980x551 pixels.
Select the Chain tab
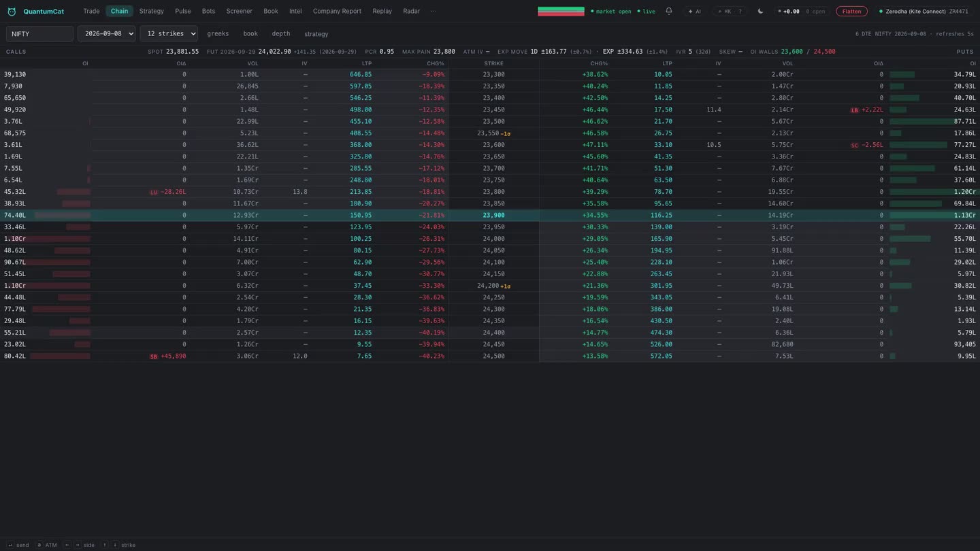[119, 11]
